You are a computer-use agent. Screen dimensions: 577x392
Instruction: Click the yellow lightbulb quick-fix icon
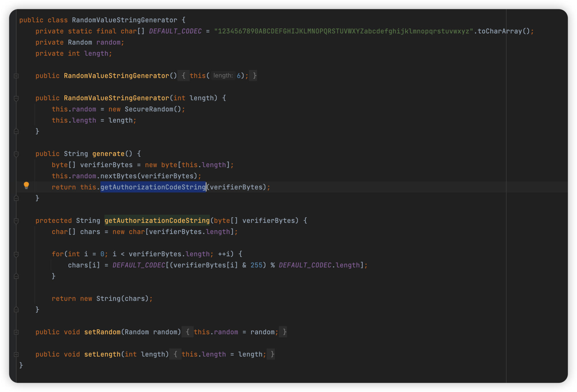click(26, 185)
